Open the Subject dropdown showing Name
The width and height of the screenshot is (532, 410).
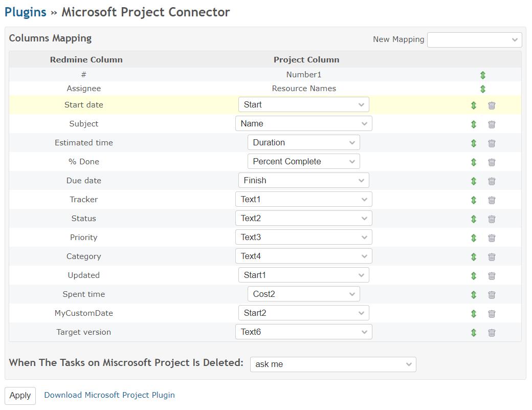point(304,123)
